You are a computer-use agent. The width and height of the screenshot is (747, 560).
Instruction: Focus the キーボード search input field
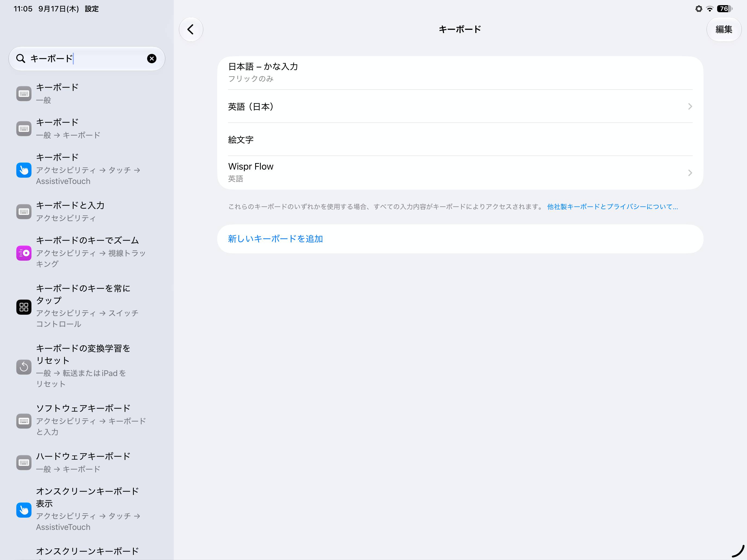point(87,59)
